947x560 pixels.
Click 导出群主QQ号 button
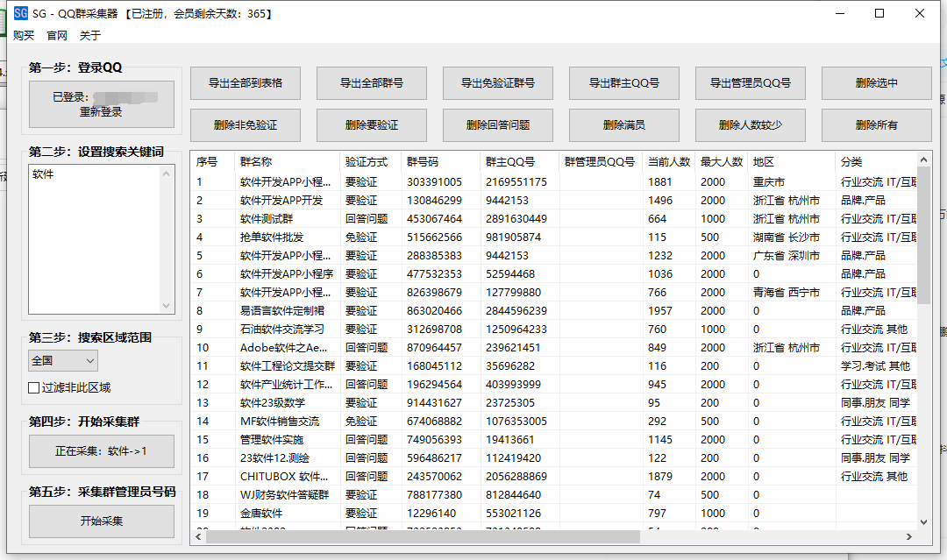(624, 83)
